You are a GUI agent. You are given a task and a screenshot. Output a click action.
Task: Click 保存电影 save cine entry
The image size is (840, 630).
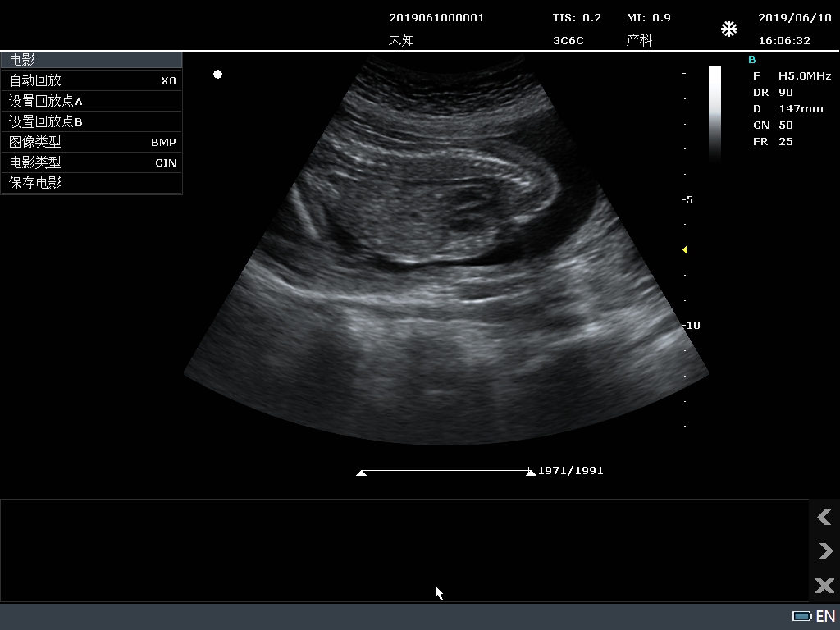tap(92, 183)
